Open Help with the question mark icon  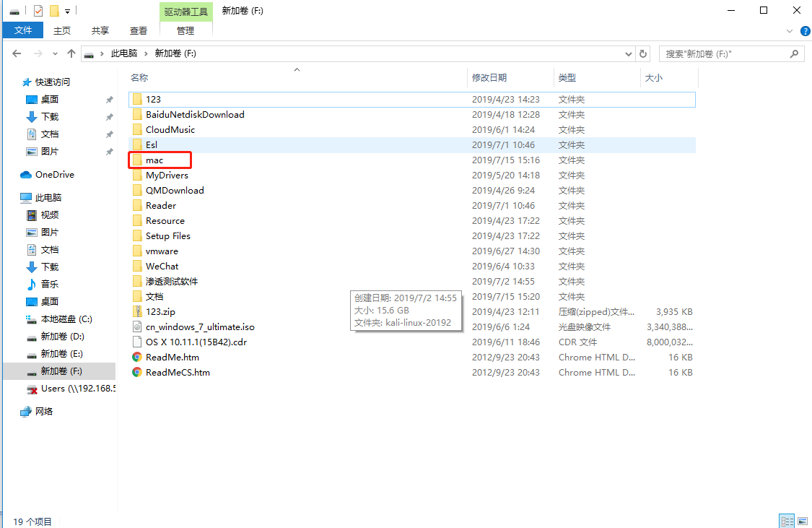[x=806, y=31]
